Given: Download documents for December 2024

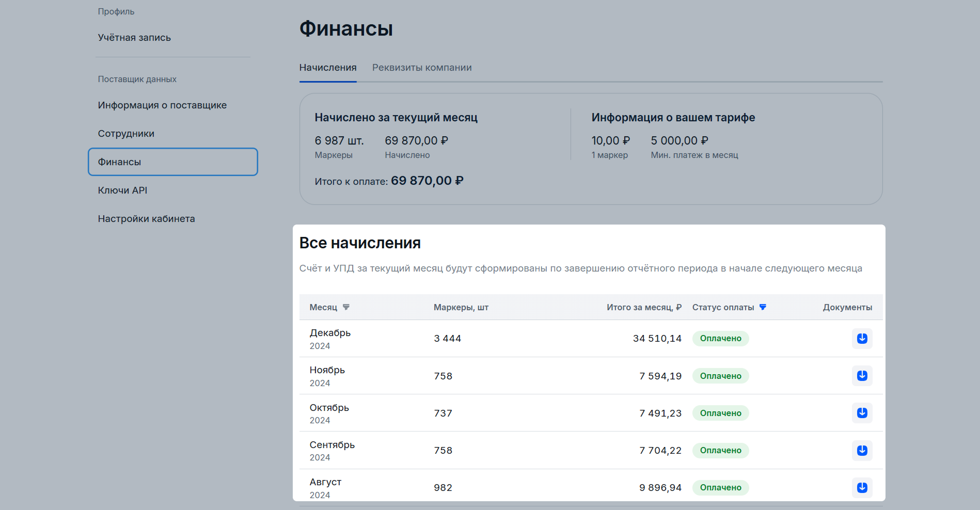Looking at the screenshot, I should click(x=862, y=339).
